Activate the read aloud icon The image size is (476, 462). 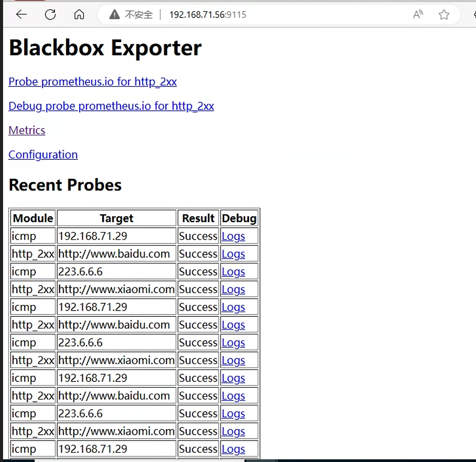point(418,14)
